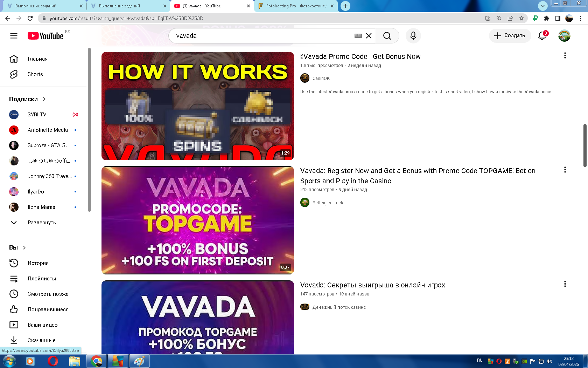Open the on-screen keyboard in search box
The image size is (588, 368).
[358, 36]
